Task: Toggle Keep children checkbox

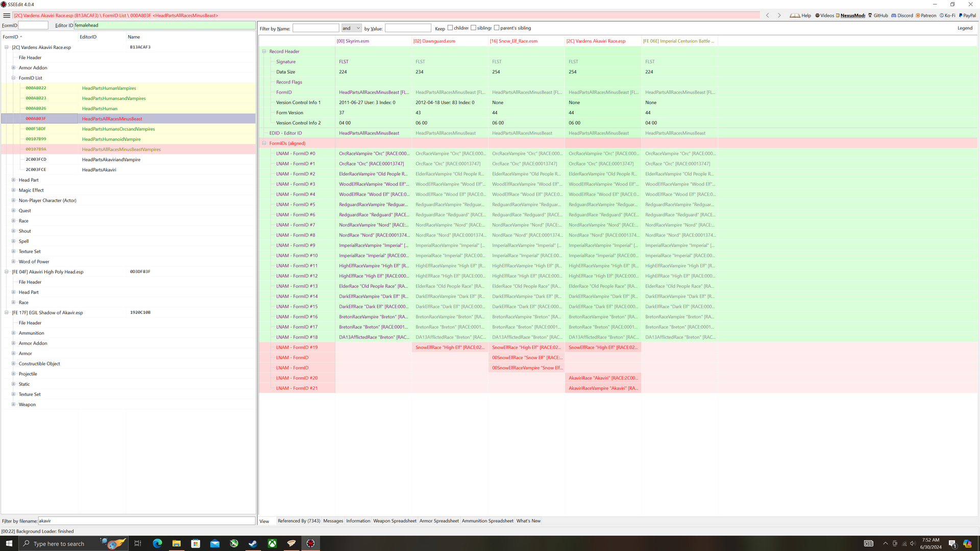Action: pos(450,28)
